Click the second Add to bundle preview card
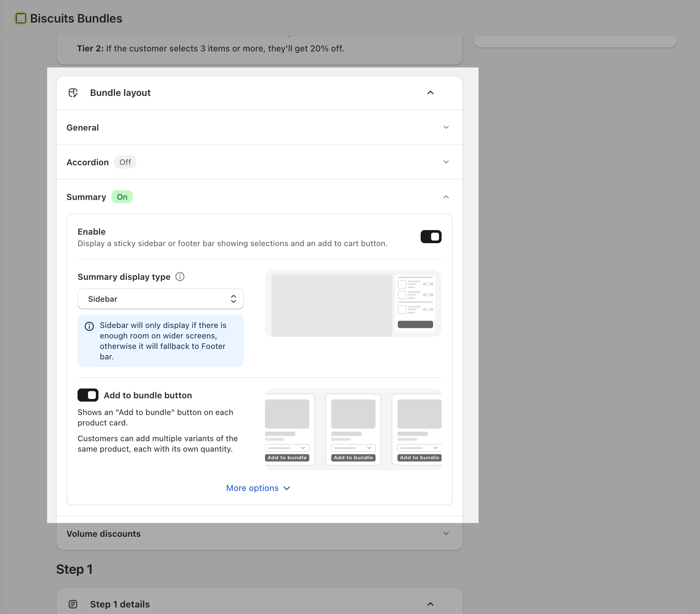Image resolution: width=700 pixels, height=614 pixels. pyautogui.click(x=353, y=429)
